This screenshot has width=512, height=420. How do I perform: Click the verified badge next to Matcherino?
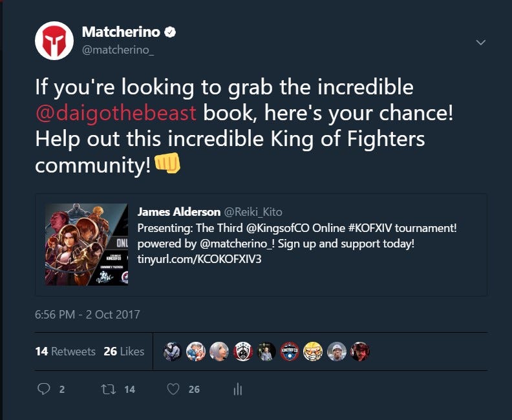170,32
